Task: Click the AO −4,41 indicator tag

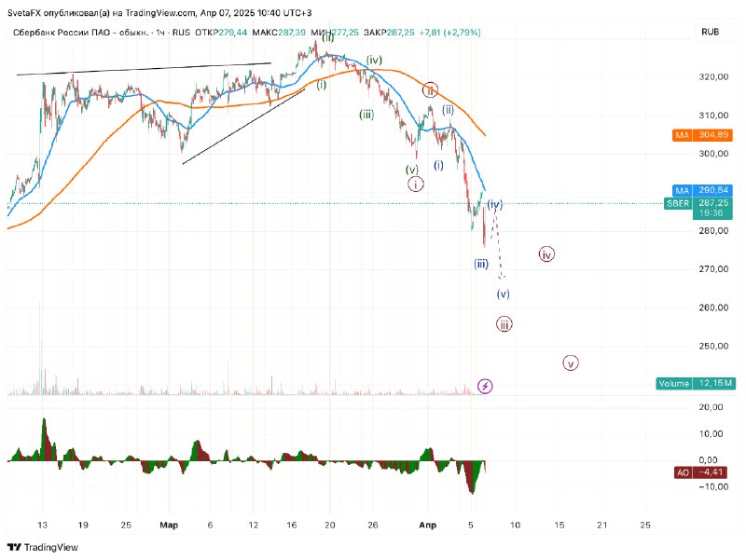Action: (701, 472)
